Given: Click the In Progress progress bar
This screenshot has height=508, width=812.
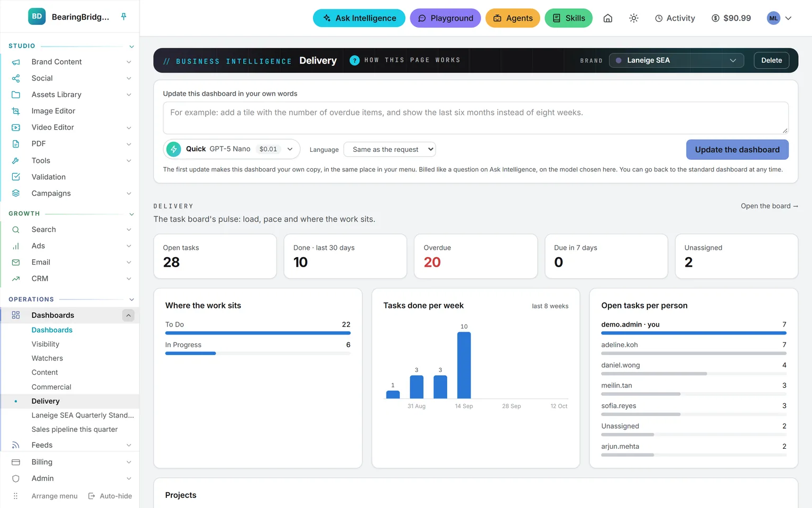Looking at the screenshot, I should [x=258, y=353].
